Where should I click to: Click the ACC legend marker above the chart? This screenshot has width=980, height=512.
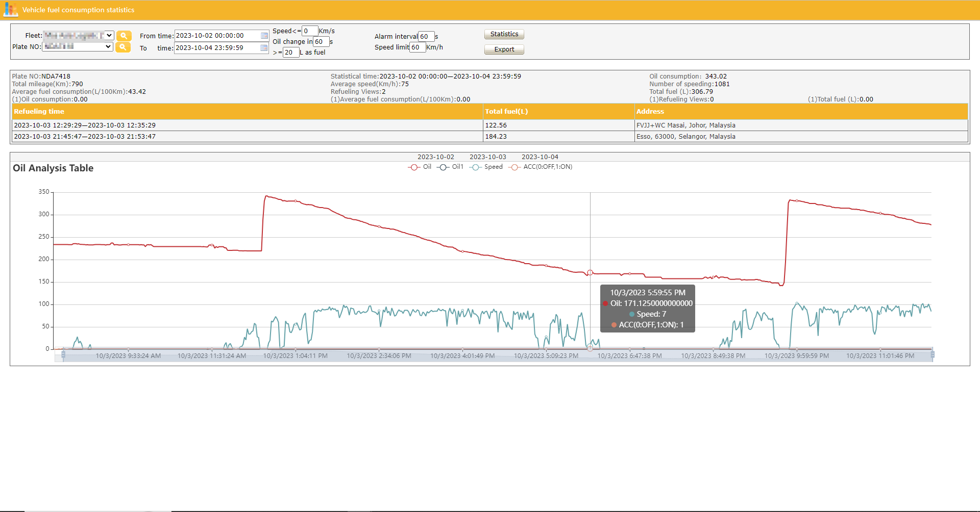[514, 167]
